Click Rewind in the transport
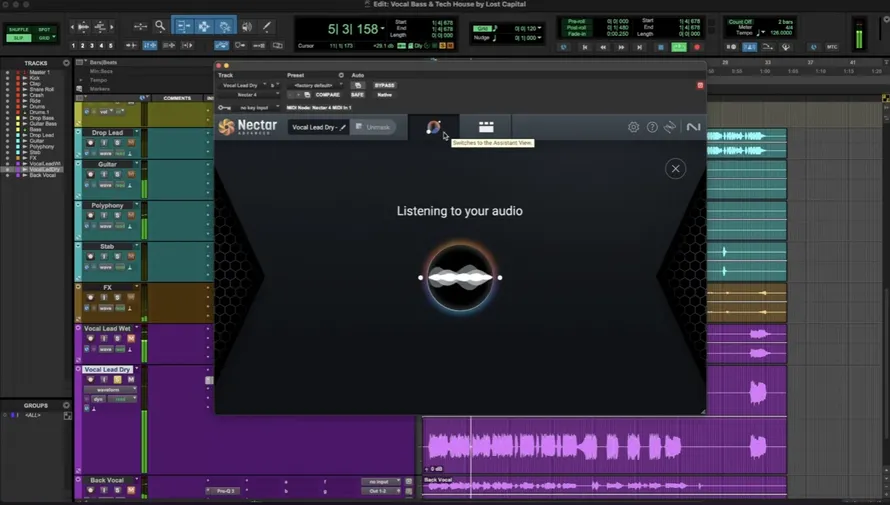This screenshot has width=890, height=505. [x=603, y=47]
